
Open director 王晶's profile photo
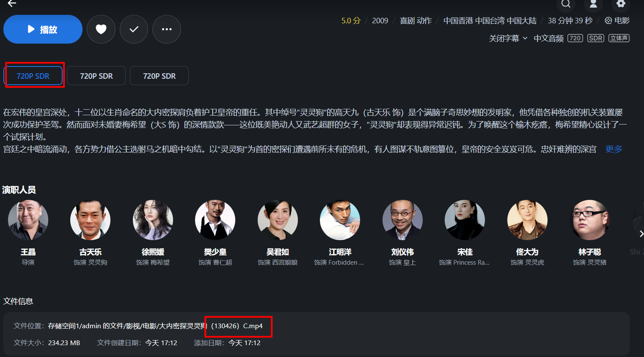tap(28, 220)
